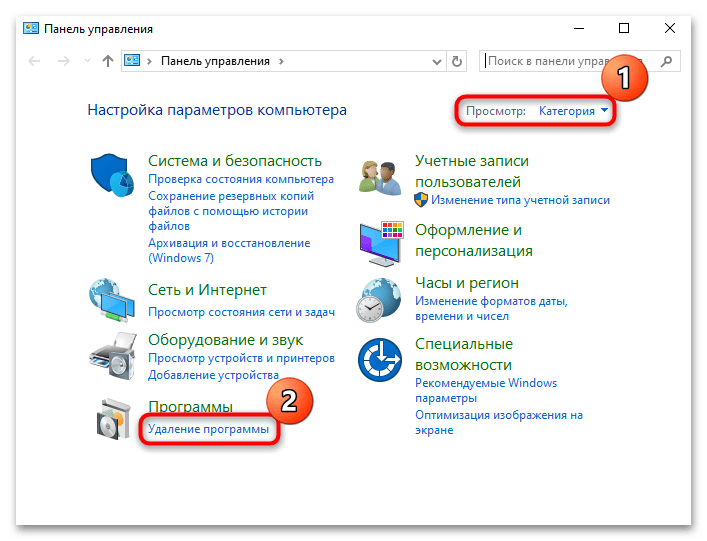Close the Control Panel window

click(670, 28)
